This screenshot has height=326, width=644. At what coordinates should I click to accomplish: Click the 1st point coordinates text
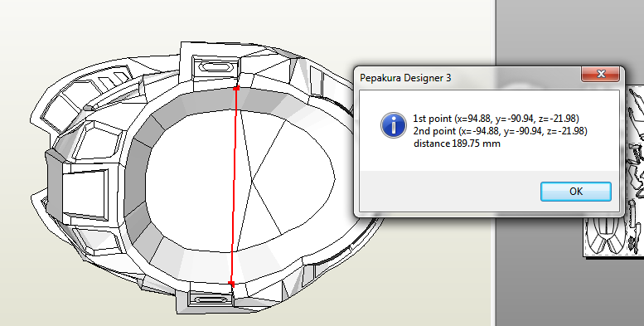coord(496,119)
